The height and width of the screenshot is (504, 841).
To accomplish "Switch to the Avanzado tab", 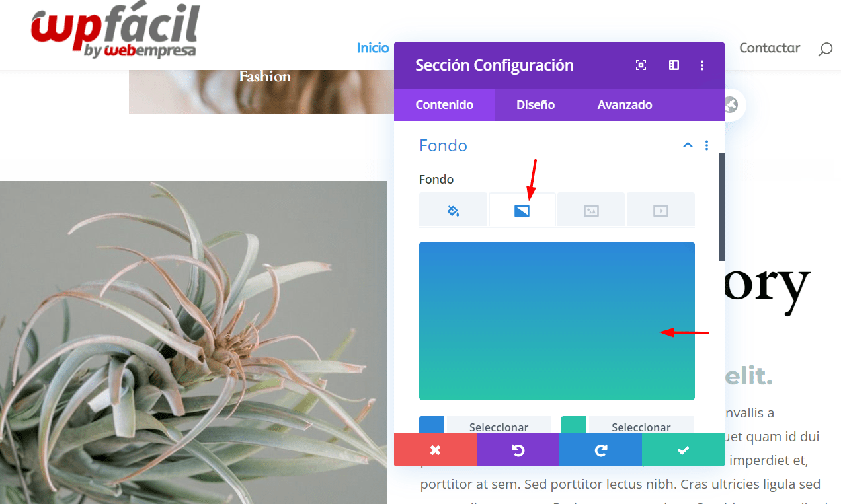I will tap(625, 105).
